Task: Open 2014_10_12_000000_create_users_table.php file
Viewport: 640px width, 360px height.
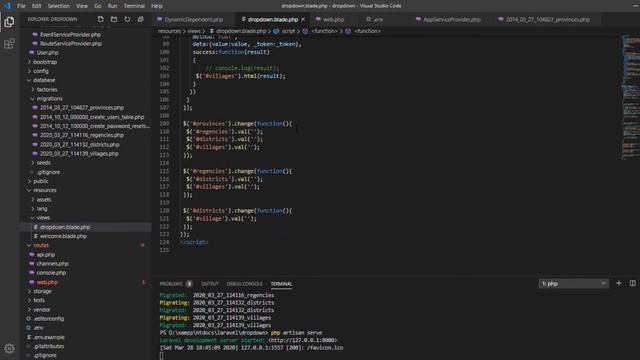Action: pos(92,117)
